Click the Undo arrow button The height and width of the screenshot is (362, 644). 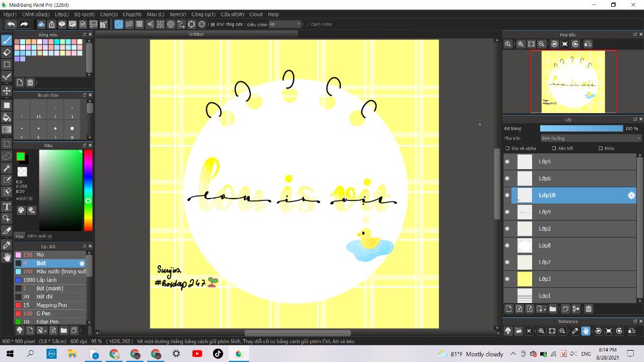tap(11, 25)
